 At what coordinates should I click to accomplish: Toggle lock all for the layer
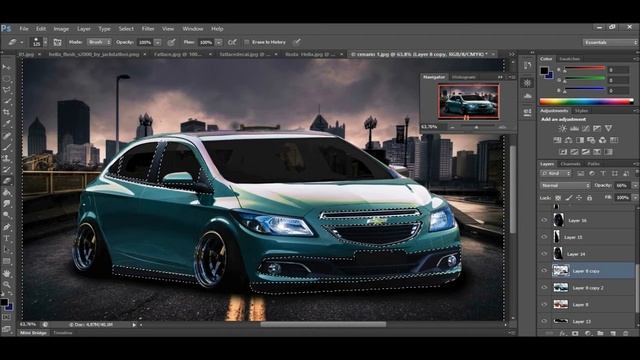(589, 198)
